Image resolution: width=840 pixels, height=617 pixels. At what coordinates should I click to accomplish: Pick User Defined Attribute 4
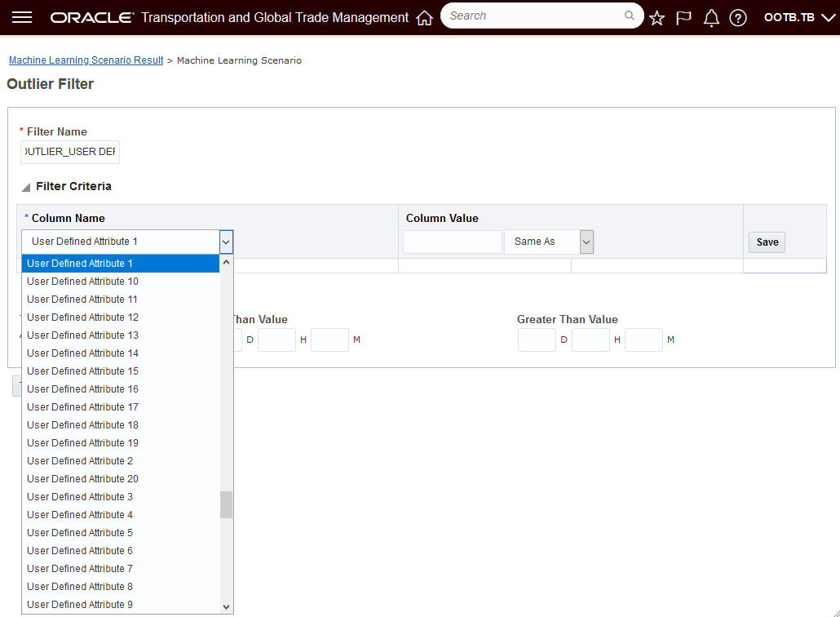click(x=121, y=515)
